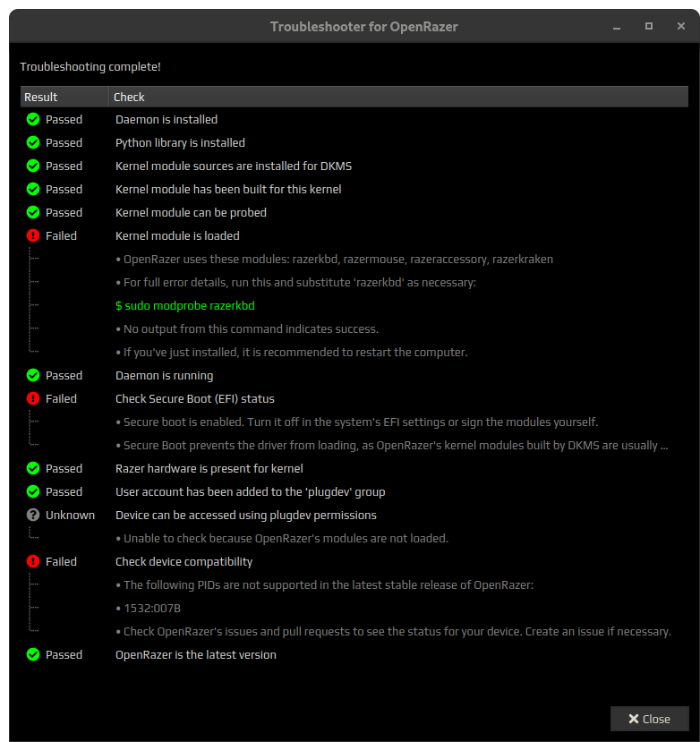
Task: Select the 'For full error details' line
Action: (x=295, y=283)
